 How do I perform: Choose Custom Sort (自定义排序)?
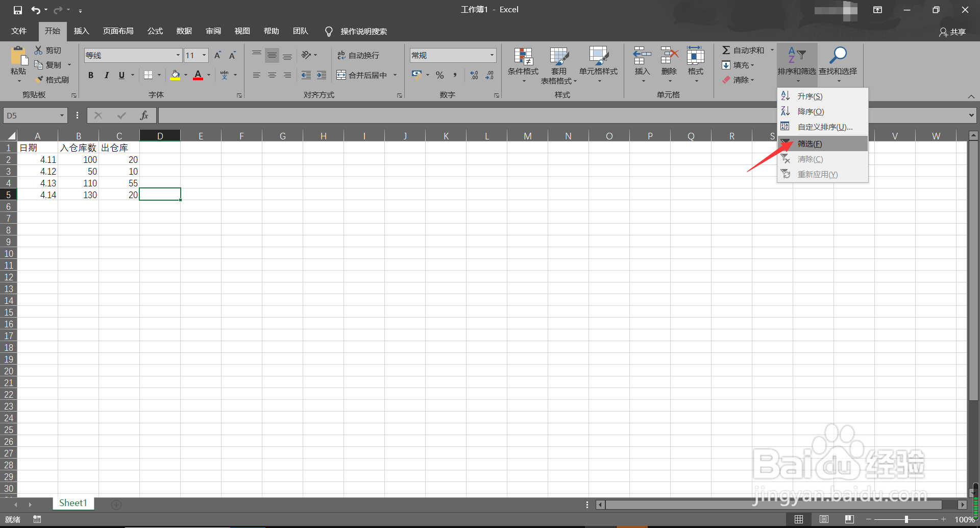pyautogui.click(x=823, y=127)
